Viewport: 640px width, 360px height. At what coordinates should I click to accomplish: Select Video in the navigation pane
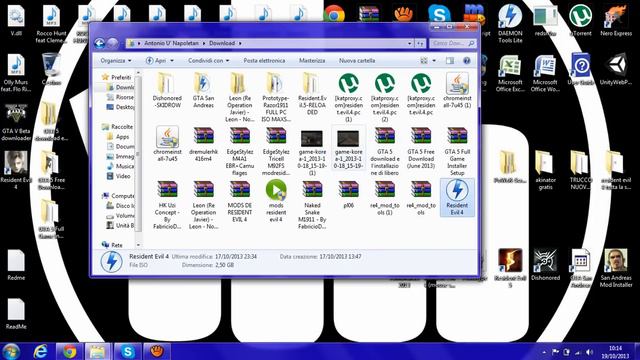click(x=119, y=176)
